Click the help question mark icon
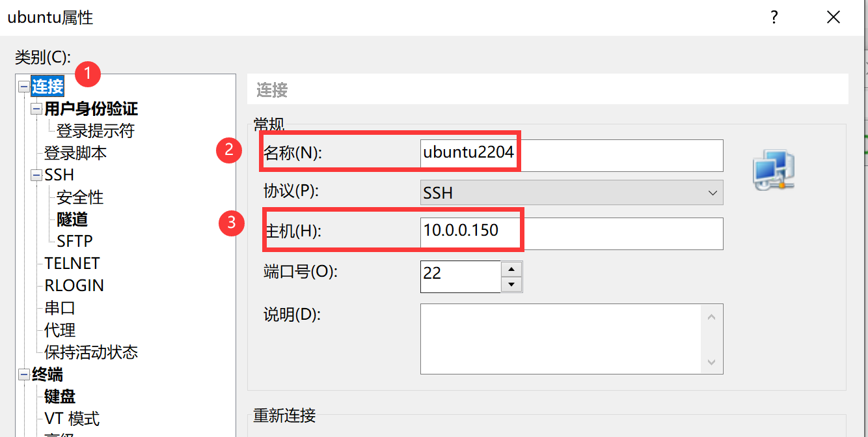868x437 pixels. (774, 18)
